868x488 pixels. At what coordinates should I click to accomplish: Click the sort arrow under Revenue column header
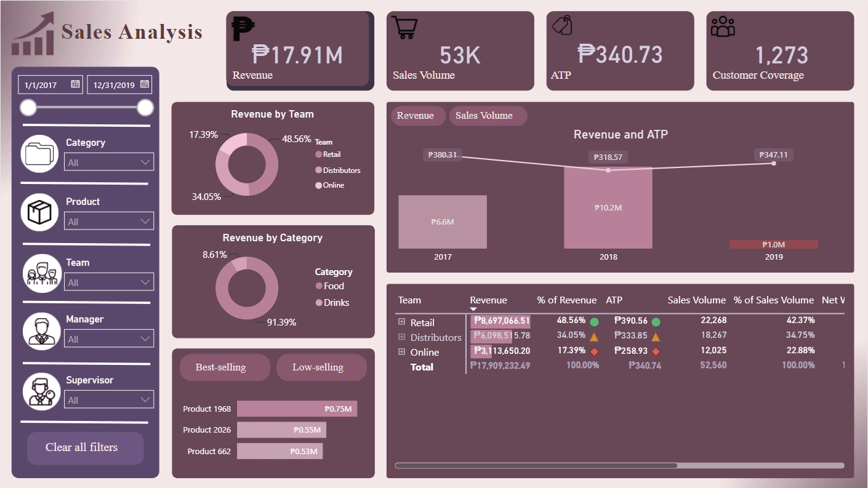point(473,310)
